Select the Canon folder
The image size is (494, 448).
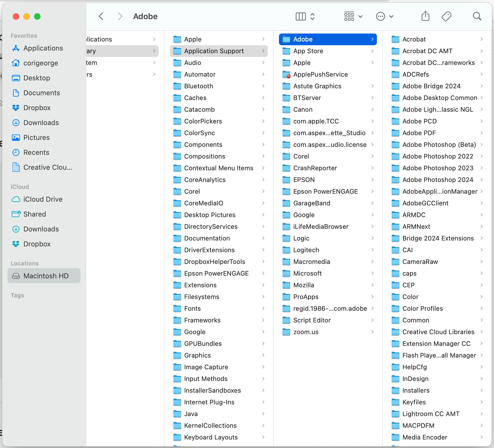pyautogui.click(x=328, y=110)
